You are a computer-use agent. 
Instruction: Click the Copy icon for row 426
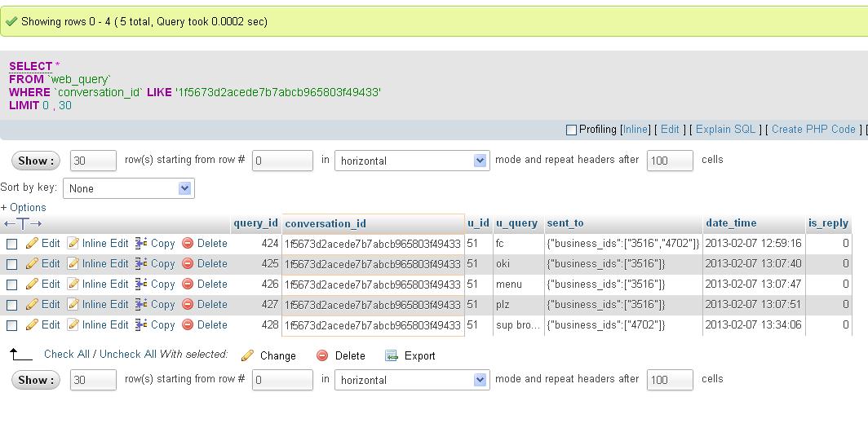coord(141,284)
